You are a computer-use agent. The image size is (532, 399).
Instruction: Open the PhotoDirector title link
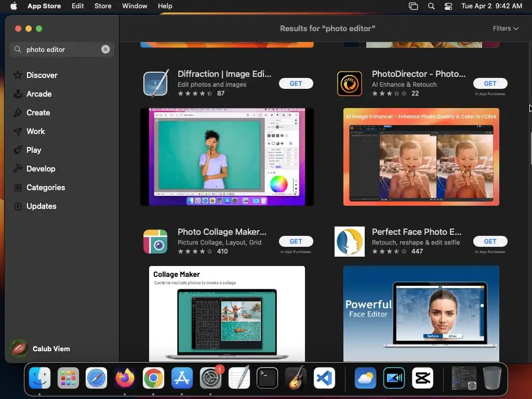point(419,74)
